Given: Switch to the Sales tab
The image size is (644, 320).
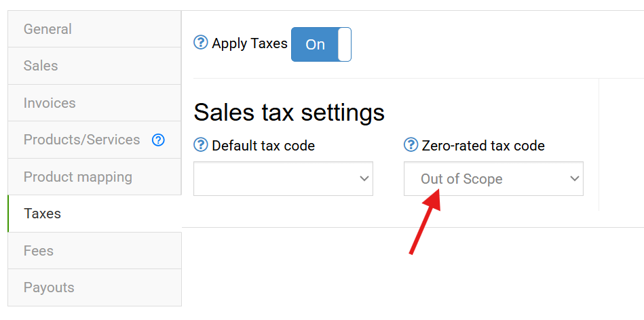Looking at the screenshot, I should pos(41,66).
